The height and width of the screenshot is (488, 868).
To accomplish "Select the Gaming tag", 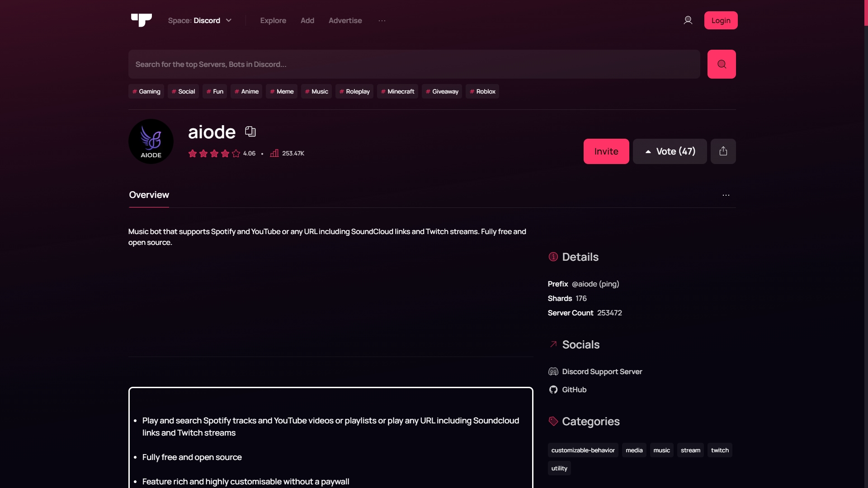I will point(146,91).
